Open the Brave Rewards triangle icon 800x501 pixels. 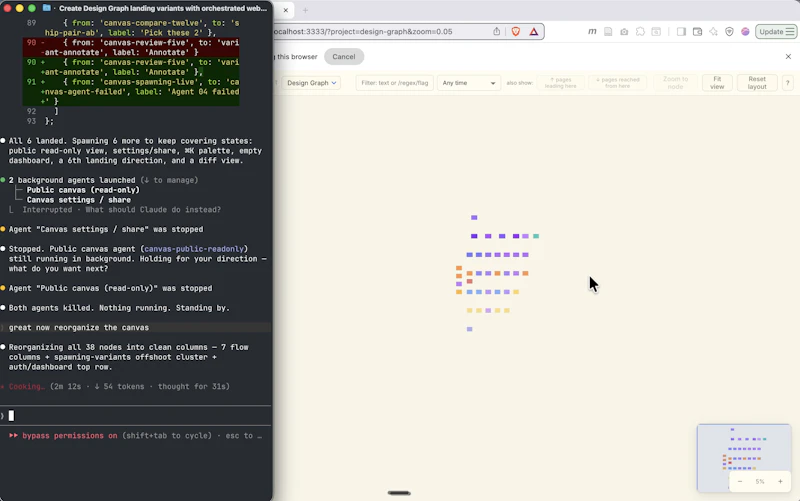pyautogui.click(x=534, y=32)
